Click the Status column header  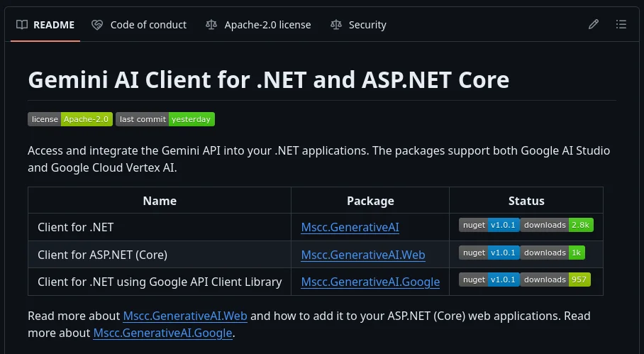(526, 201)
